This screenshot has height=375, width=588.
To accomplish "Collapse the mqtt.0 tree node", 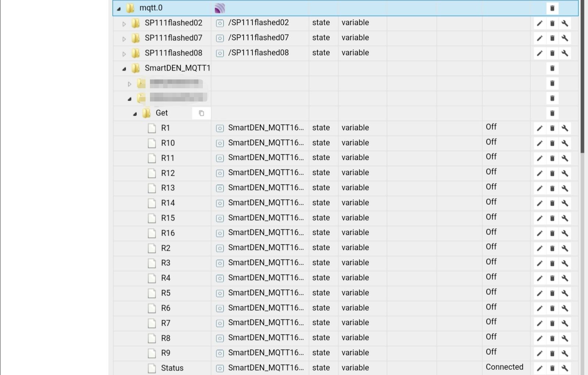I will [119, 8].
